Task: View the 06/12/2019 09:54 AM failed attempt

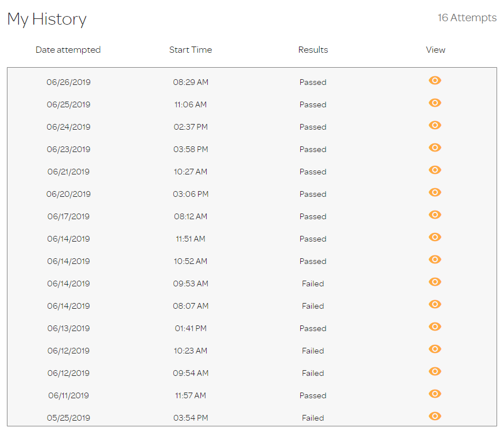Action: [x=435, y=371]
